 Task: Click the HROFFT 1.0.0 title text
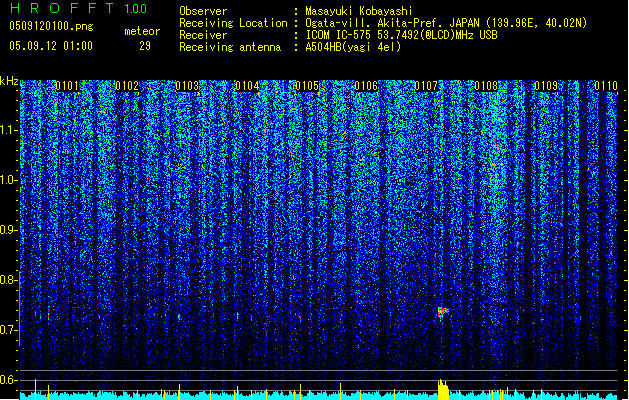coord(79,8)
